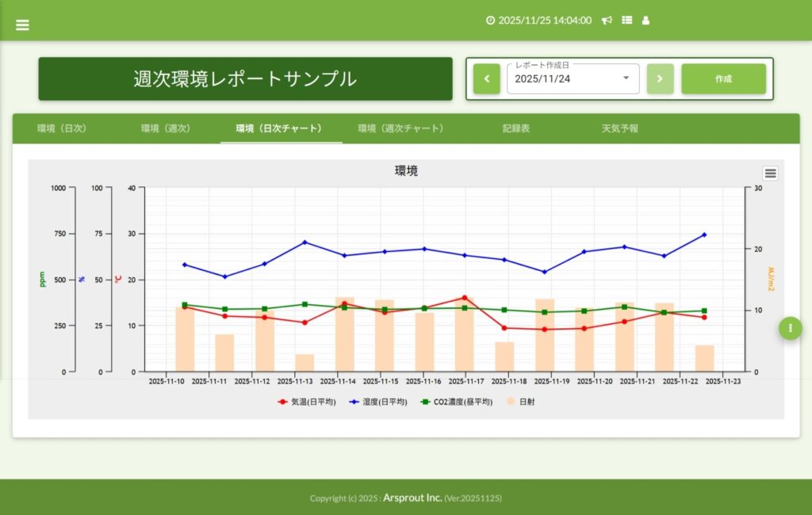Click the 2025/11/24 date field
This screenshot has width=812, height=515.
click(563, 79)
